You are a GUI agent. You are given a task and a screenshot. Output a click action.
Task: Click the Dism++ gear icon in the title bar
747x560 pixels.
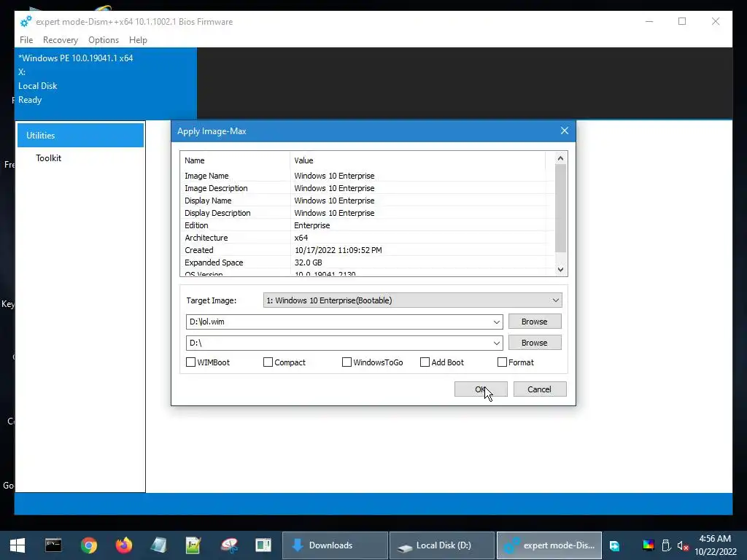coord(26,21)
